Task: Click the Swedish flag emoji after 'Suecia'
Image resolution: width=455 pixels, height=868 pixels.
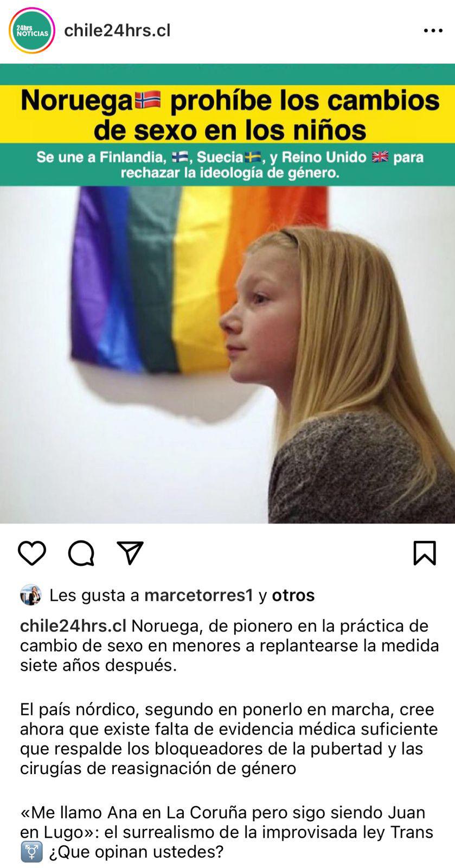Action: [253, 157]
